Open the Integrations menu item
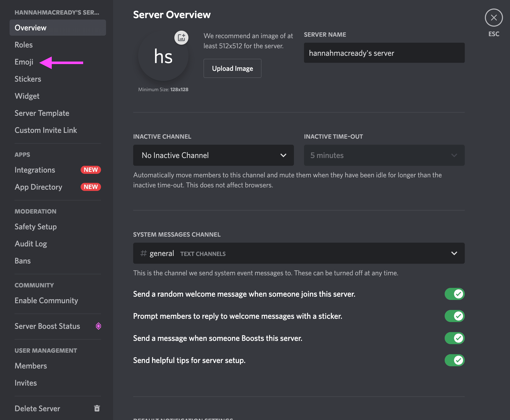 (35, 170)
